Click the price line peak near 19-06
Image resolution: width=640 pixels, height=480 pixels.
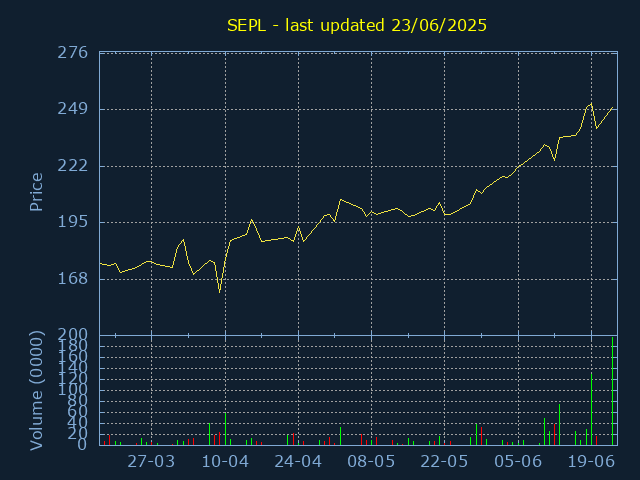591,104
